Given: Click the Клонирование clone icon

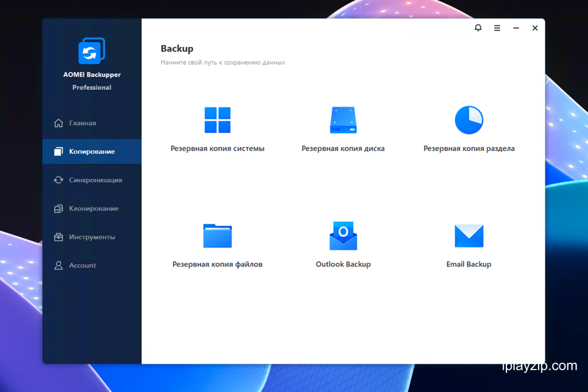Looking at the screenshot, I should 59,209.
